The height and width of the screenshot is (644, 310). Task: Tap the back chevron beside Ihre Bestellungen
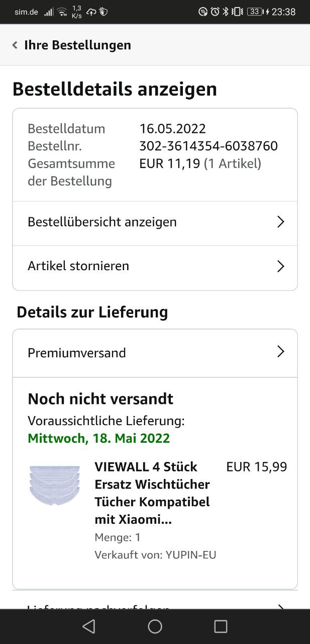[x=15, y=45]
